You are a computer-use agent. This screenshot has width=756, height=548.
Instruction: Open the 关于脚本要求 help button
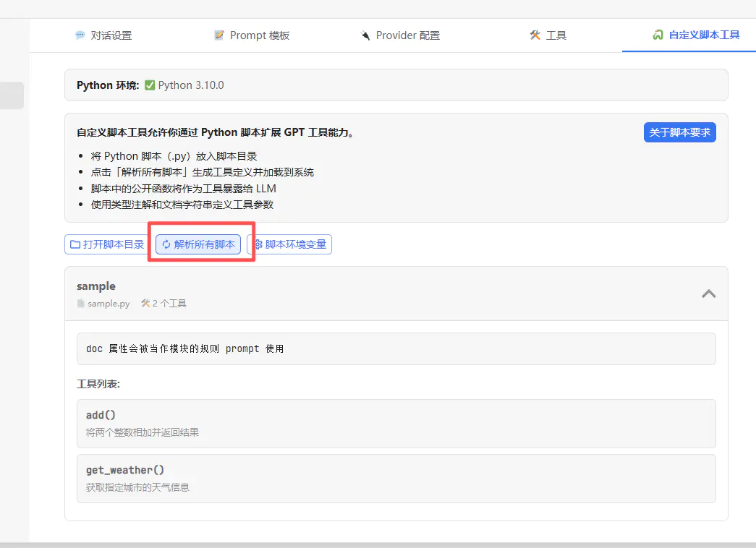(x=679, y=132)
